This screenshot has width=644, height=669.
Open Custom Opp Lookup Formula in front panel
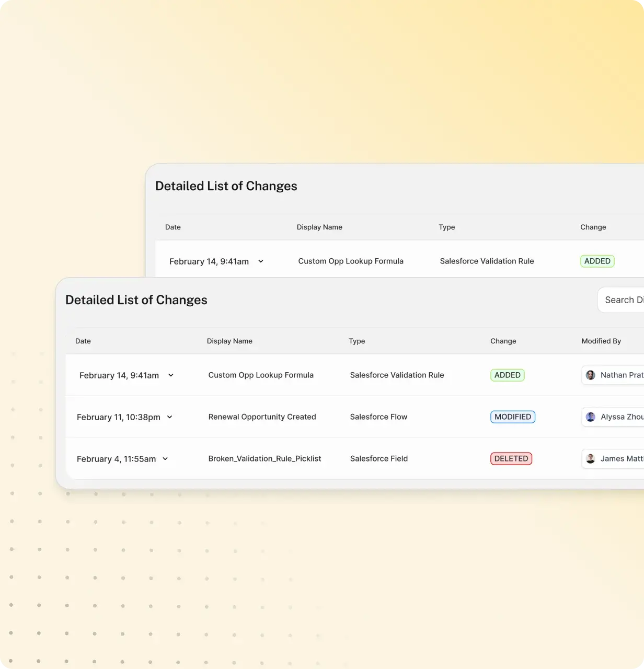pos(261,375)
